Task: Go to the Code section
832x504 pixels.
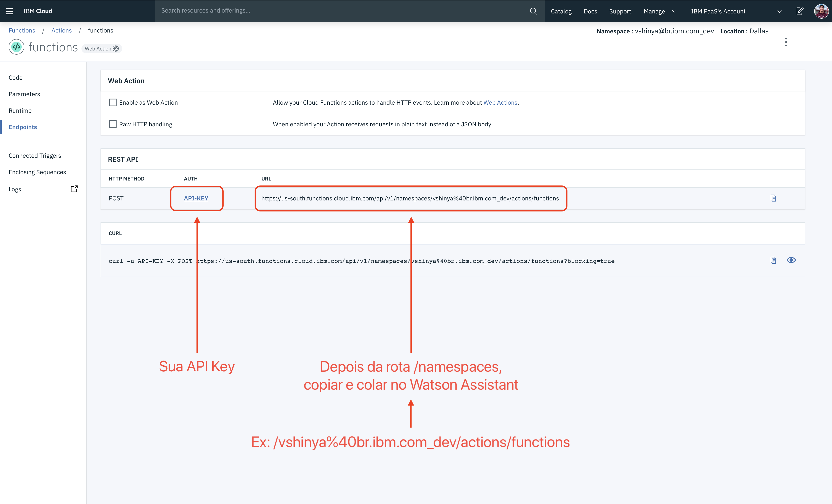Action: click(x=16, y=78)
